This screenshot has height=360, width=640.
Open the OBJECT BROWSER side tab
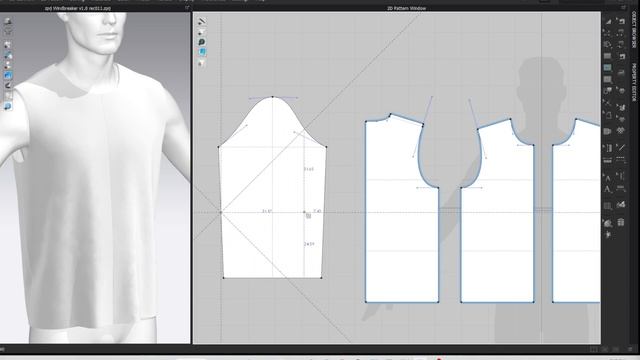634,29
